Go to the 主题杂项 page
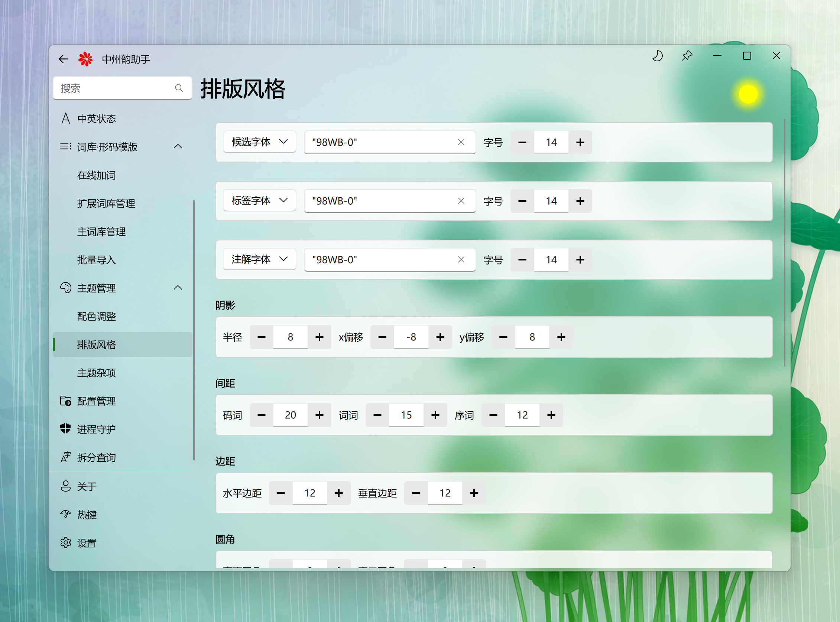840x622 pixels. pos(96,373)
